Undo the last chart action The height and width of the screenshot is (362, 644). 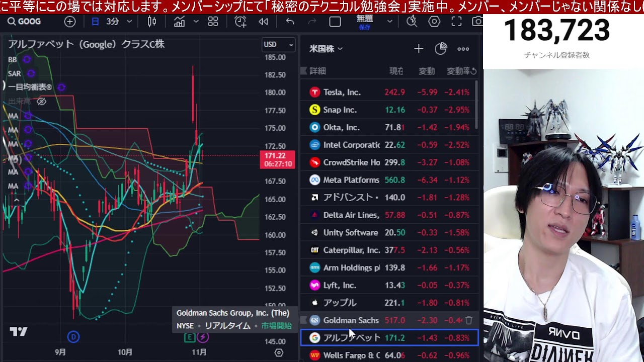pyautogui.click(x=290, y=22)
